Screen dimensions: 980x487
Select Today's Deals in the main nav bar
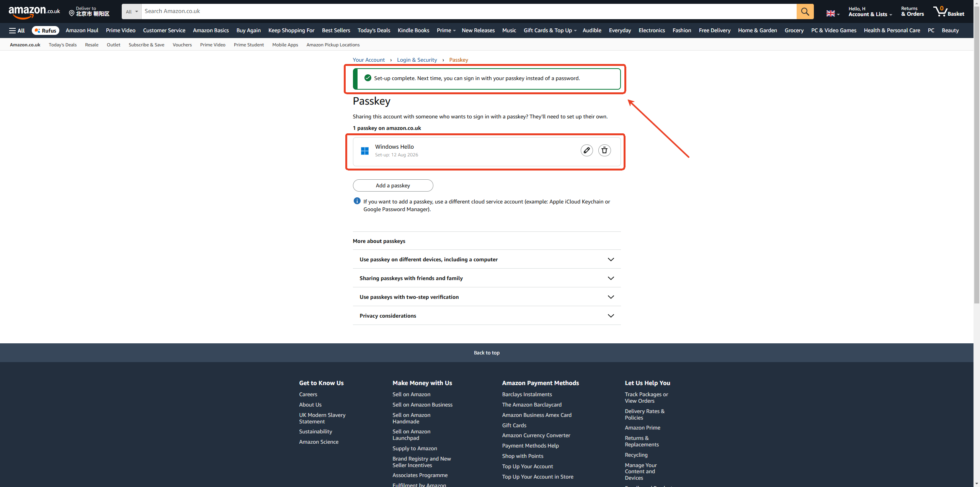pyautogui.click(x=374, y=31)
